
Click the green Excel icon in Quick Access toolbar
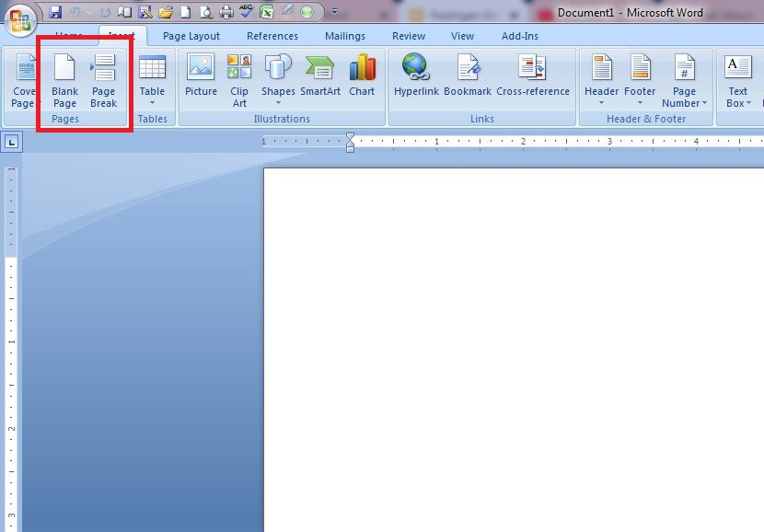(x=267, y=12)
